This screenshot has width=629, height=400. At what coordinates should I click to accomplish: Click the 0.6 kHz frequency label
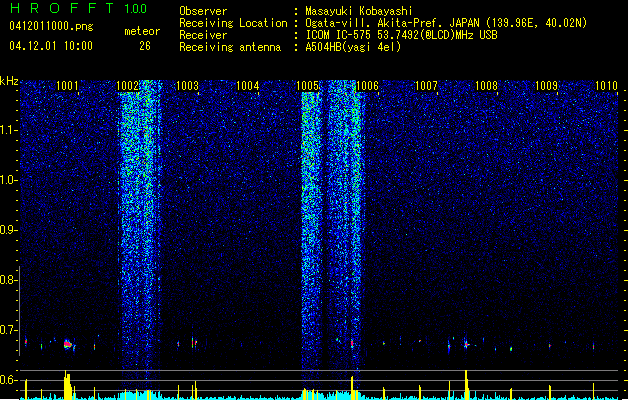8,380
